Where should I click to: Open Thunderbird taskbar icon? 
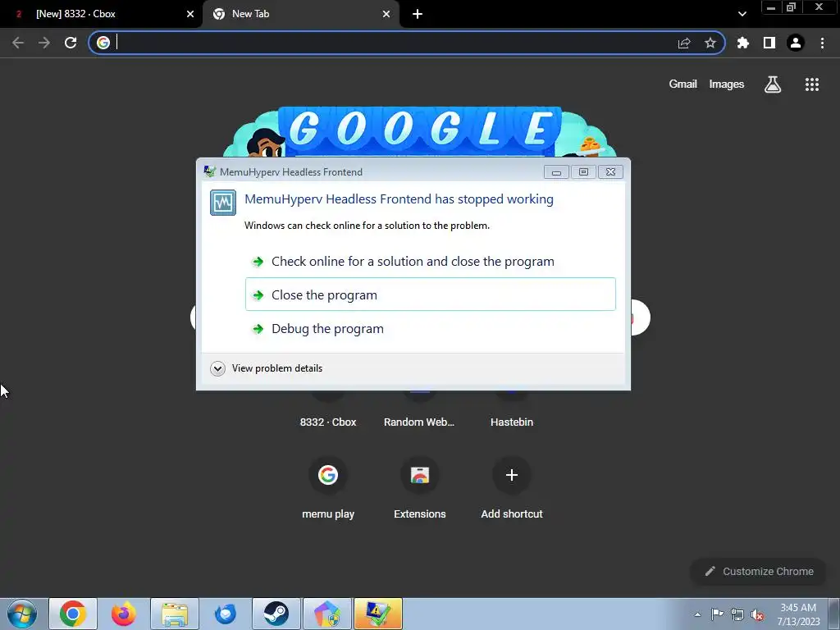225,614
